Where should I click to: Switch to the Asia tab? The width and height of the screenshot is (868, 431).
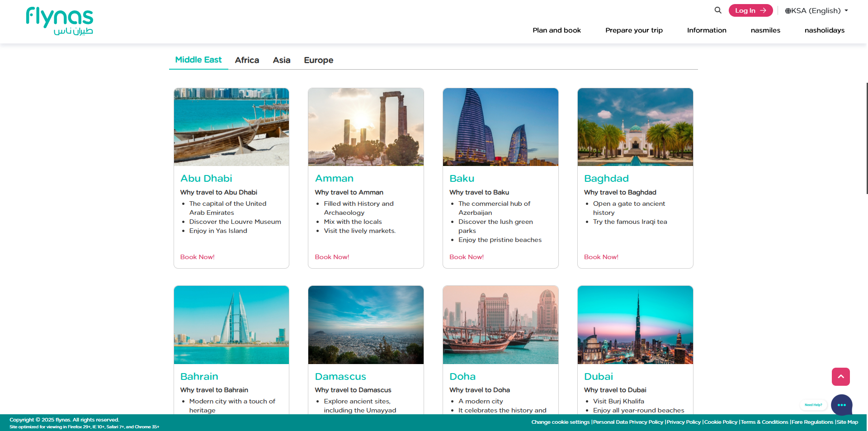point(281,60)
